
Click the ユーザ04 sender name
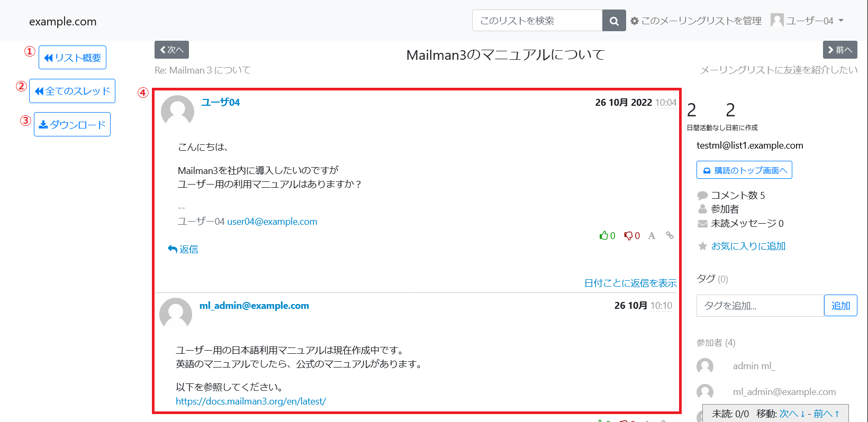click(x=221, y=102)
